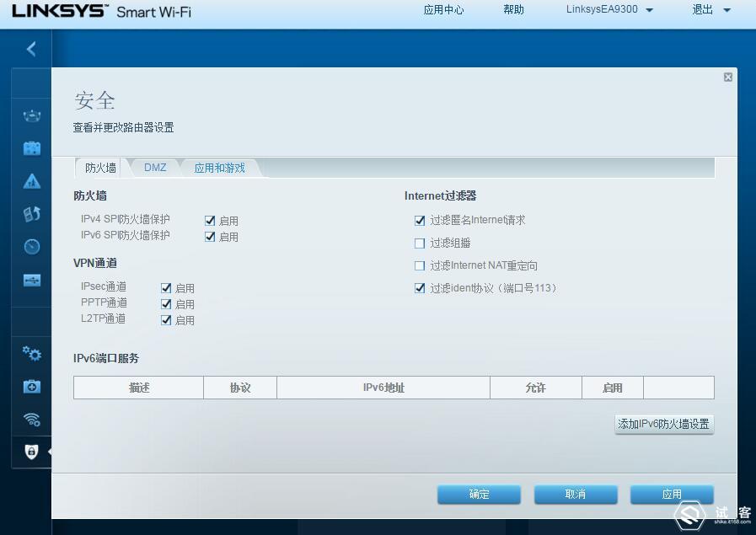Collapse the sidebar with the back arrow
This screenshot has width=756, height=535.
(30, 48)
